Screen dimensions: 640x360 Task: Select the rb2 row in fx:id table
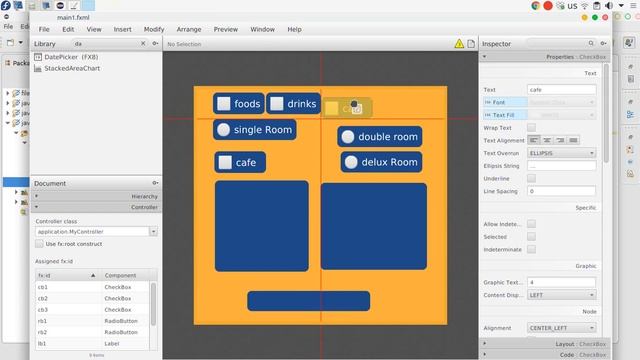coord(92,332)
